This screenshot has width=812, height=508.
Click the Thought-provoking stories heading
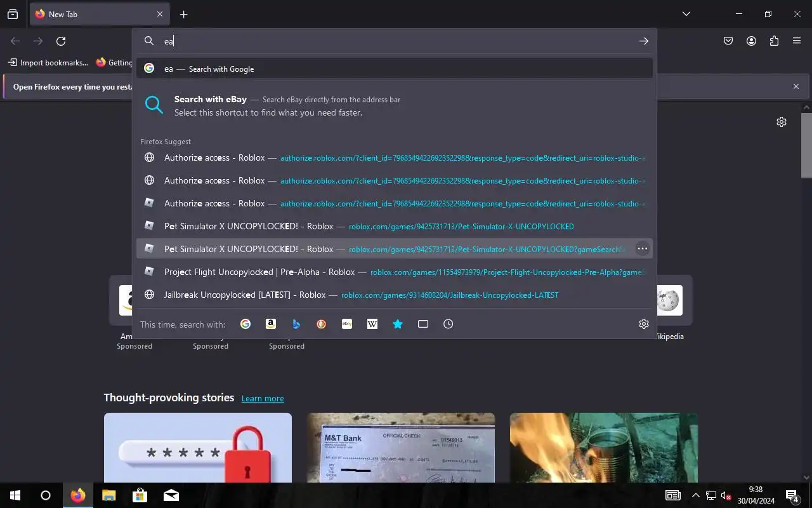169,398
